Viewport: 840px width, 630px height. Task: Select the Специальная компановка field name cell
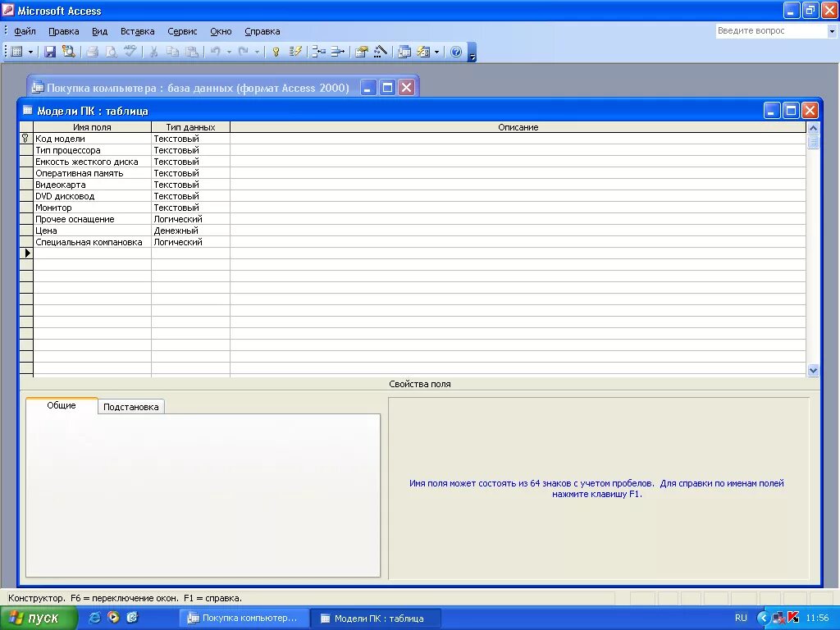click(x=92, y=242)
